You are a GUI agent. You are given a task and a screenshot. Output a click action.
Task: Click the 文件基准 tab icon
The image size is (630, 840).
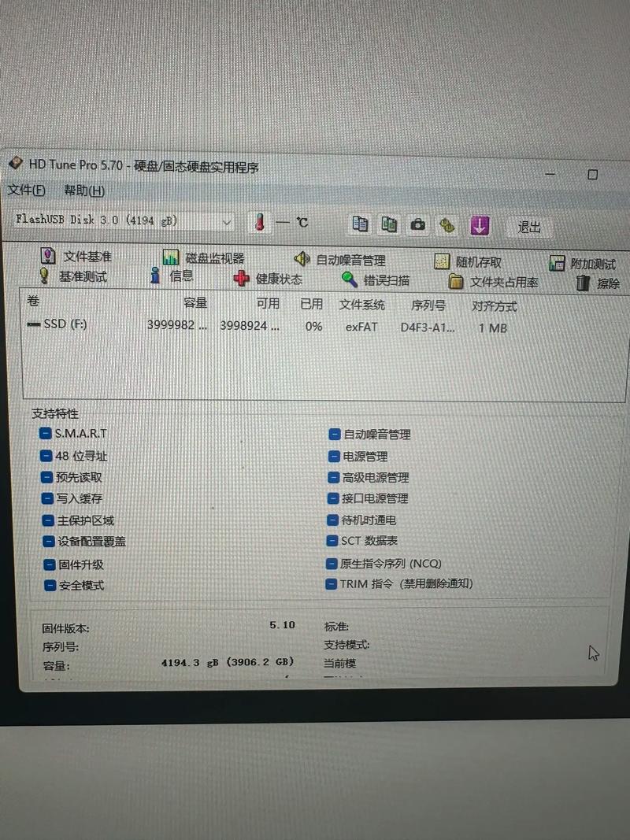48,256
